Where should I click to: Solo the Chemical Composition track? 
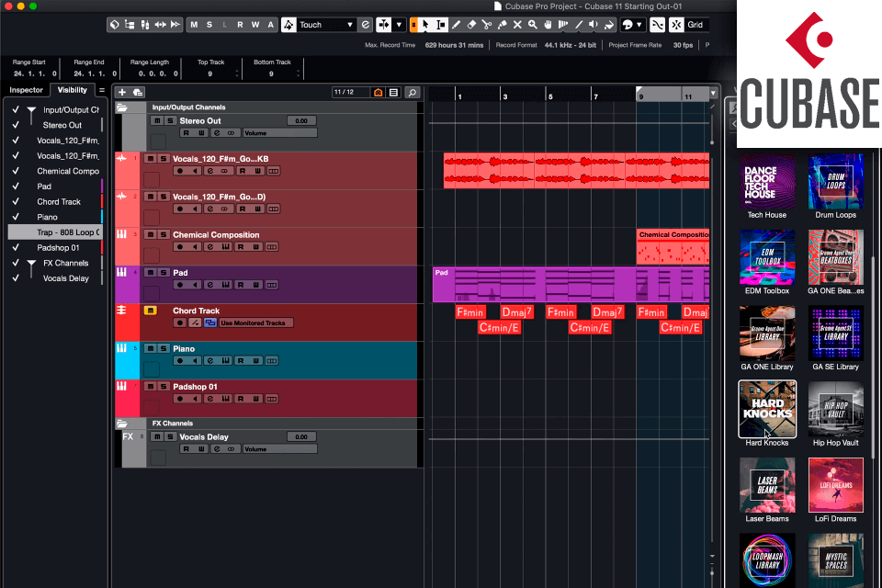[164, 234]
